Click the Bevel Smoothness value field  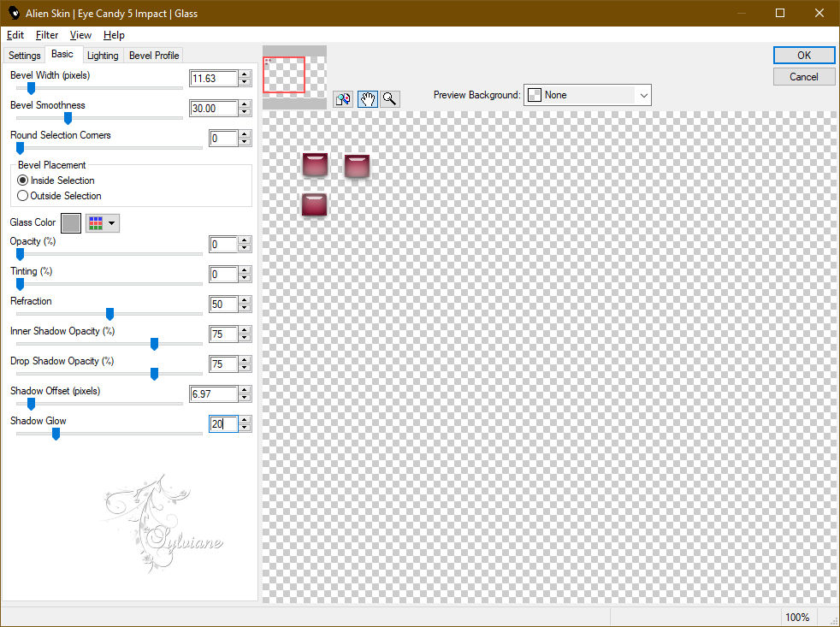pyautogui.click(x=213, y=109)
